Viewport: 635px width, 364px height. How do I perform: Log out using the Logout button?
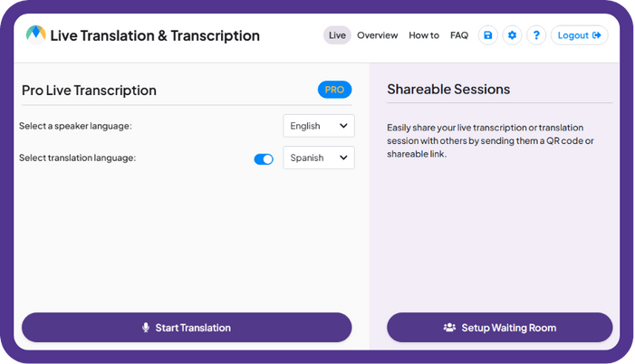579,35
